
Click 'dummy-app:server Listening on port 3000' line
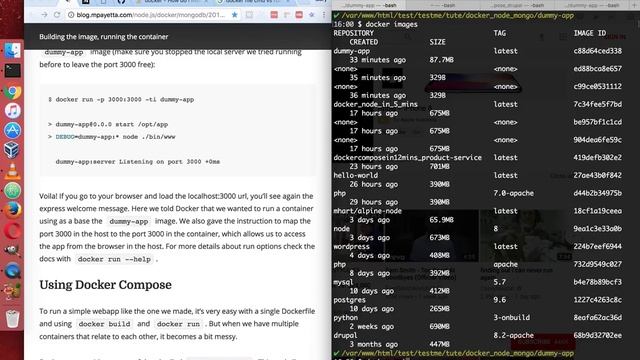pyautogui.click(x=138, y=162)
